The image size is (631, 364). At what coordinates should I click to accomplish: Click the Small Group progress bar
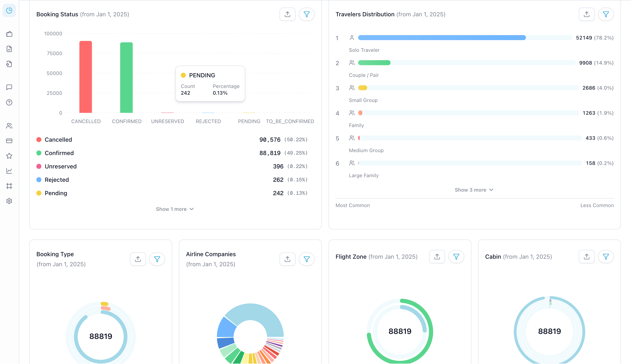click(468, 88)
